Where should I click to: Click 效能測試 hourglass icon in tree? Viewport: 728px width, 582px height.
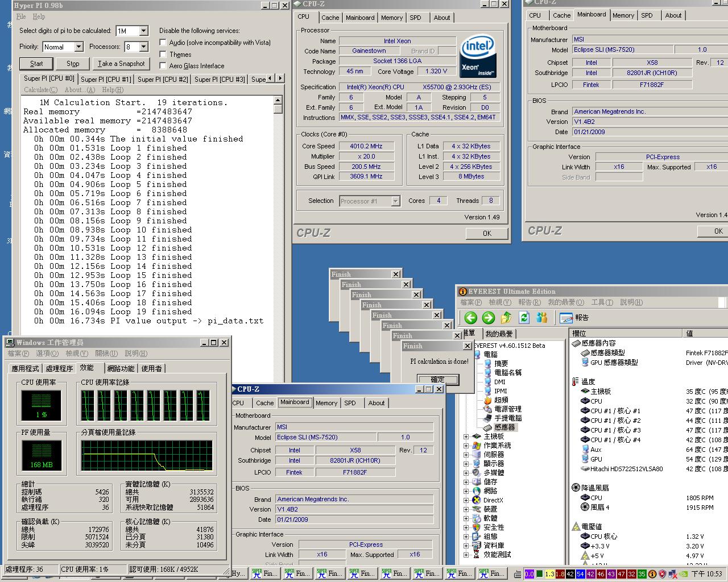(477, 555)
